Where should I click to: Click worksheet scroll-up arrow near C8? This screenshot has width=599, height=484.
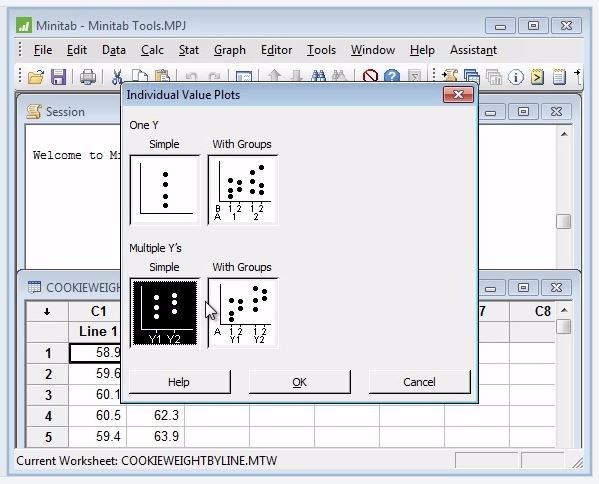[x=564, y=310]
